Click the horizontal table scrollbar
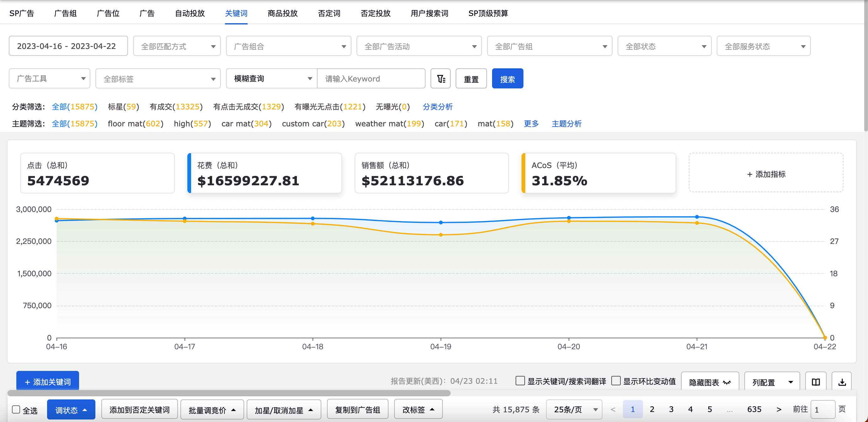 tap(229, 393)
